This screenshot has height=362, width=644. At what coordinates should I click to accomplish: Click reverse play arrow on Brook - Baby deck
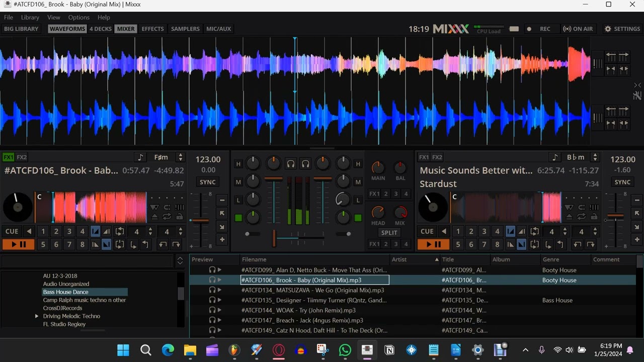(29, 231)
